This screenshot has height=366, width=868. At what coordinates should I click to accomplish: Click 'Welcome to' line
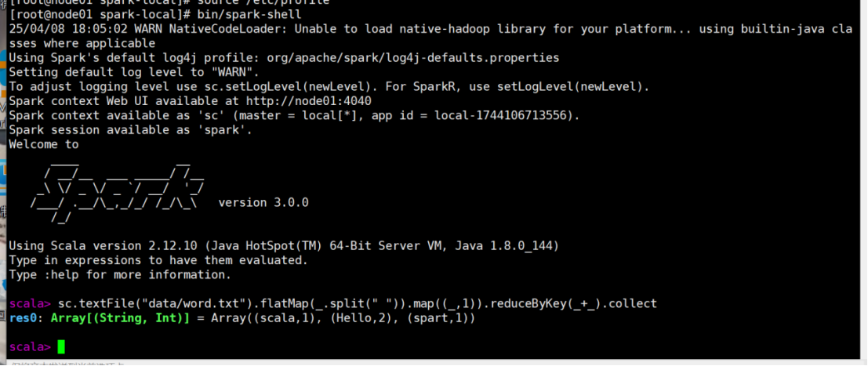click(x=44, y=145)
